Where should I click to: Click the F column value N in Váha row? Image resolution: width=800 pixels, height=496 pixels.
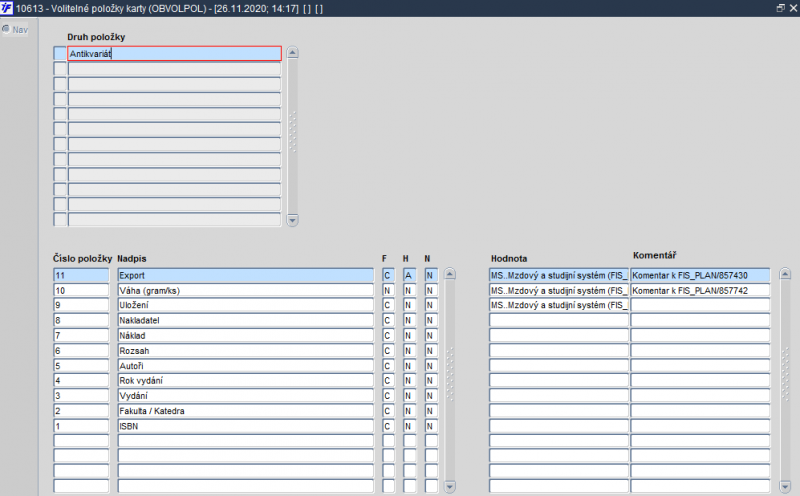388,290
